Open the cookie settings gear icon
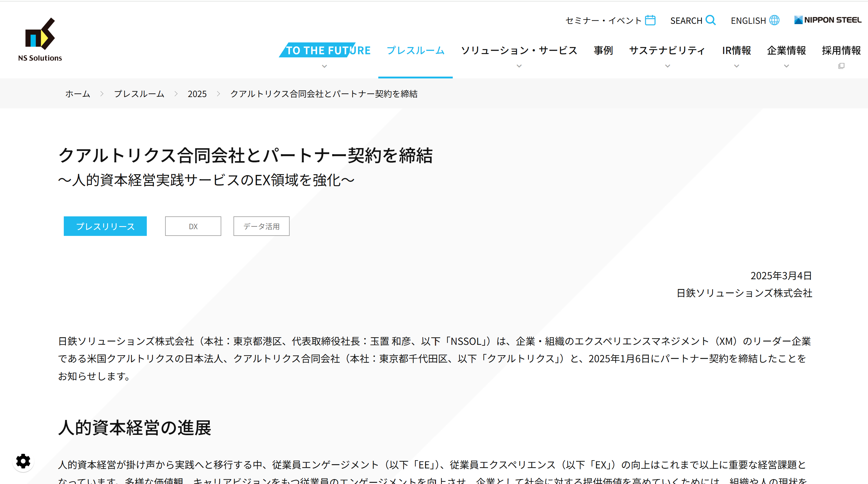 (x=23, y=461)
